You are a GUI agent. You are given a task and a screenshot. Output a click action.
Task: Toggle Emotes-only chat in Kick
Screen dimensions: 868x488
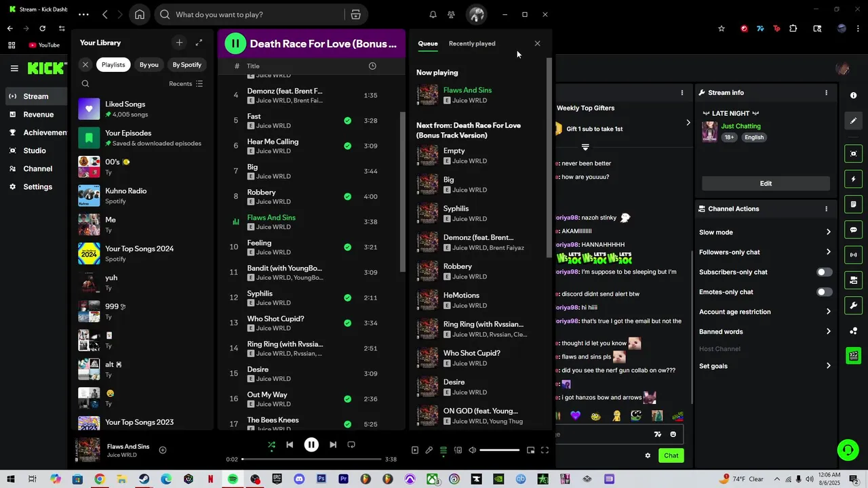coord(824,292)
